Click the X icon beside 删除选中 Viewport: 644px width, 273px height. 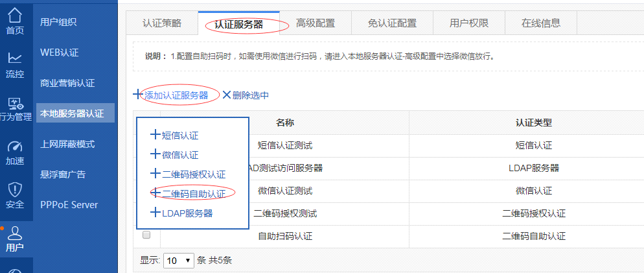coord(226,95)
